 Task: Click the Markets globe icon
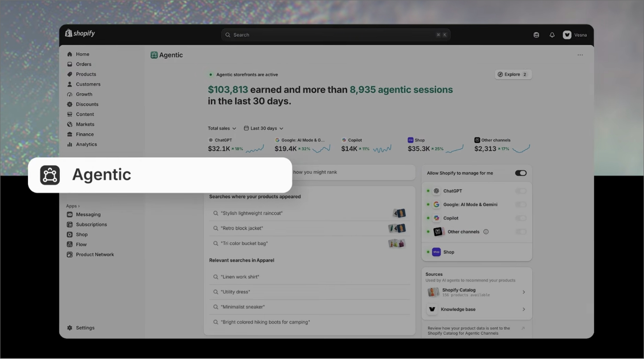tap(70, 124)
